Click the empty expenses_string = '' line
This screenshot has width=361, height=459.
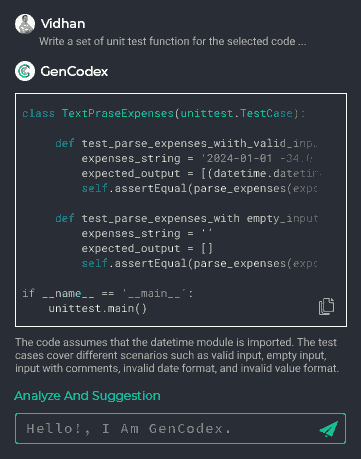pyautogui.click(x=147, y=233)
